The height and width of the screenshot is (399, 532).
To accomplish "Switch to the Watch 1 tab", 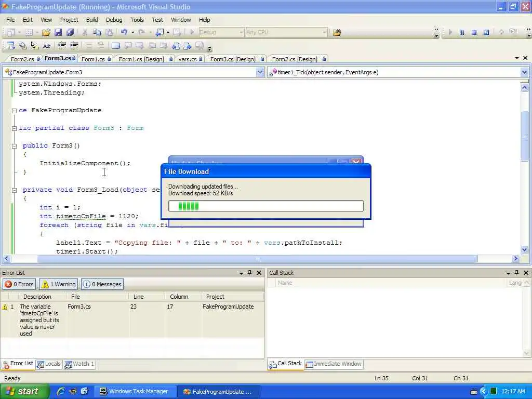I will 79,364.
